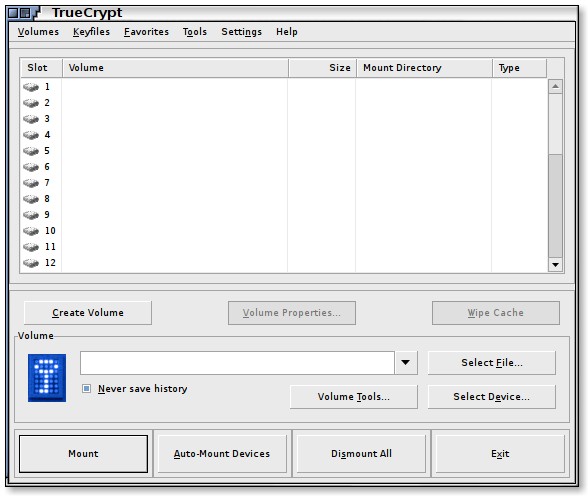Click the Create Volume button
This screenshot has height=496, width=588.
coord(88,313)
